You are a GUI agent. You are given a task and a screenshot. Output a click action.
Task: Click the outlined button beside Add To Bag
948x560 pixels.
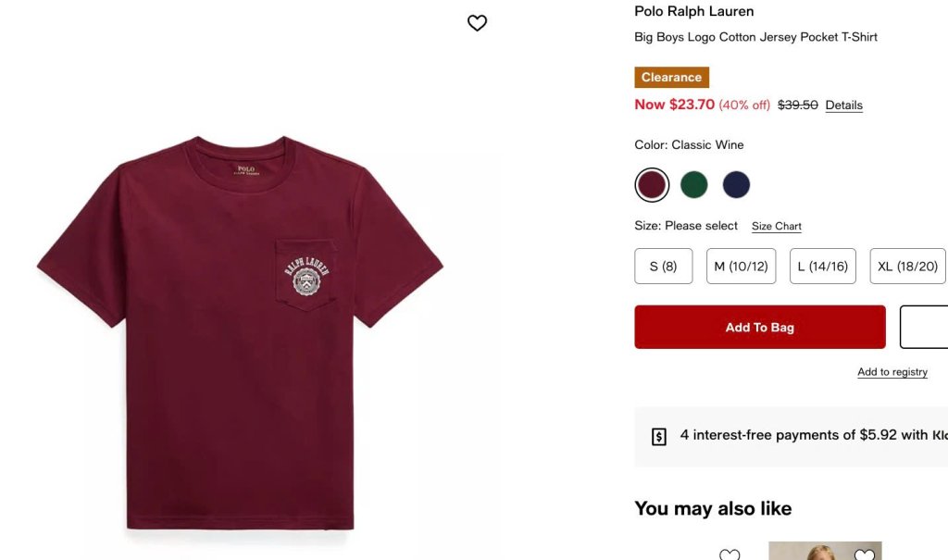(x=924, y=327)
